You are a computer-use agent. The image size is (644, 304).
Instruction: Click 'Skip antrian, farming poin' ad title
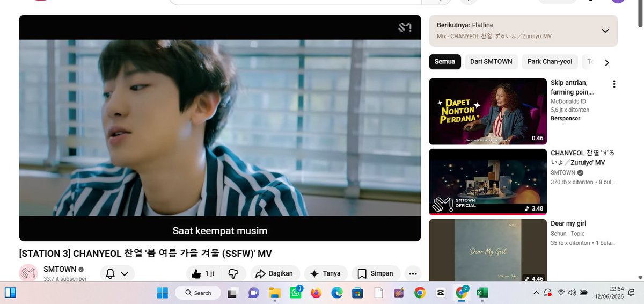(572, 88)
